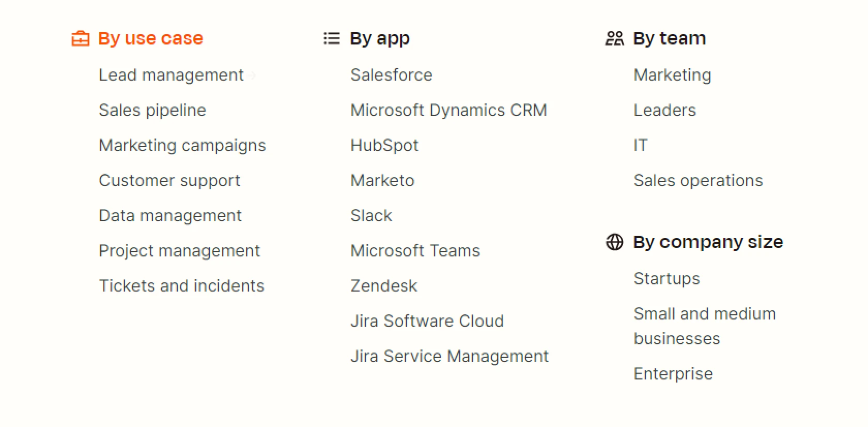Click Tickets and incidents
This screenshot has height=427, width=868.
pos(181,285)
